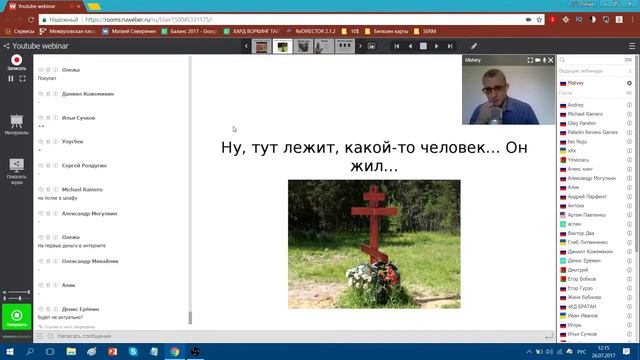Select the fifth slide thumbnail

(x=345, y=46)
